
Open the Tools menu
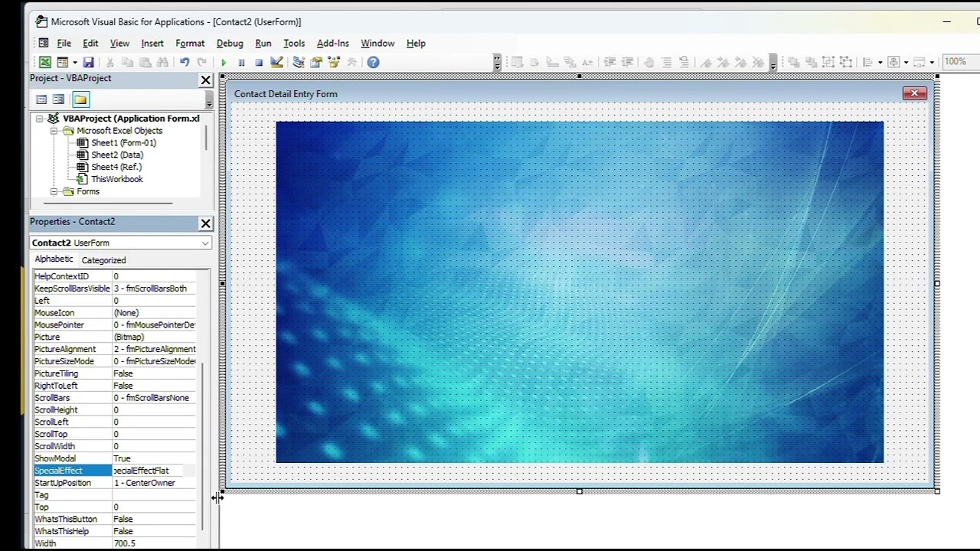pyautogui.click(x=294, y=44)
